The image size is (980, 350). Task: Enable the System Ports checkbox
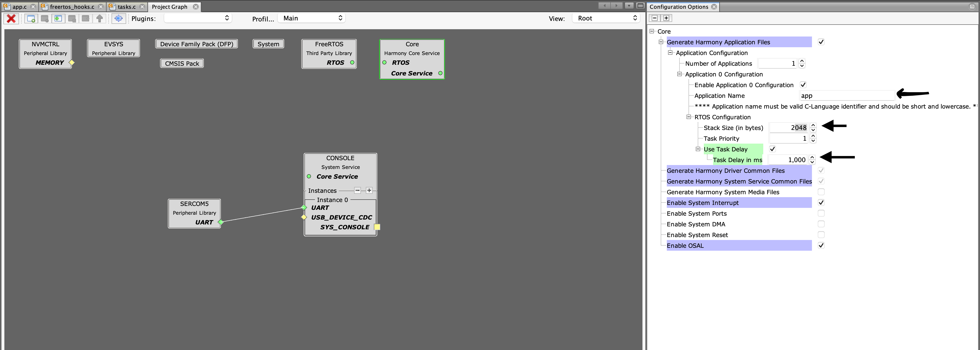click(x=821, y=213)
